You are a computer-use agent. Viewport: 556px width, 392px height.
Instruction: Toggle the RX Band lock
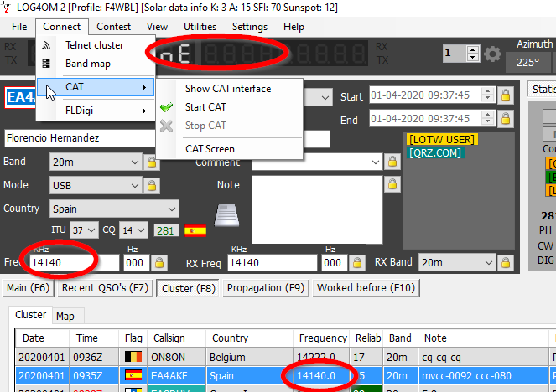click(506, 263)
